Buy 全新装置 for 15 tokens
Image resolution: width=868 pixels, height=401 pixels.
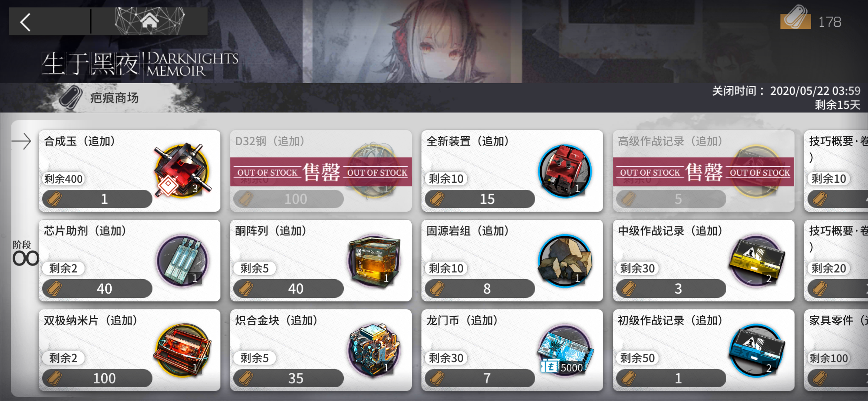480,199
